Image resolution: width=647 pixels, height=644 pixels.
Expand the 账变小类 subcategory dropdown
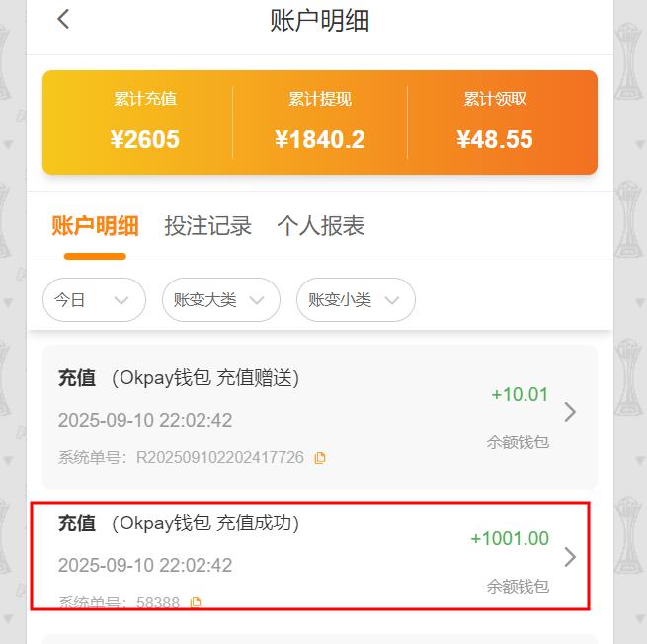[x=356, y=300]
